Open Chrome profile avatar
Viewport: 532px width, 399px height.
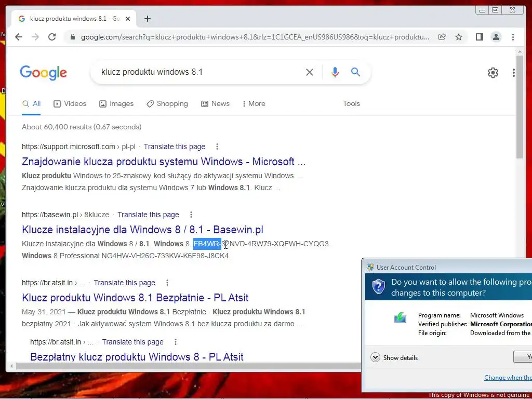pyautogui.click(x=496, y=37)
